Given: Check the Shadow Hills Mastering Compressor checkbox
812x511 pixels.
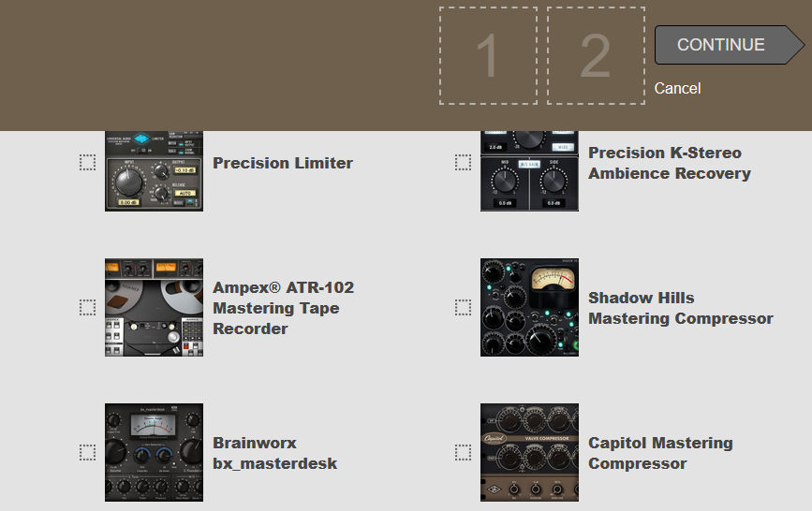Looking at the screenshot, I should coord(463,308).
